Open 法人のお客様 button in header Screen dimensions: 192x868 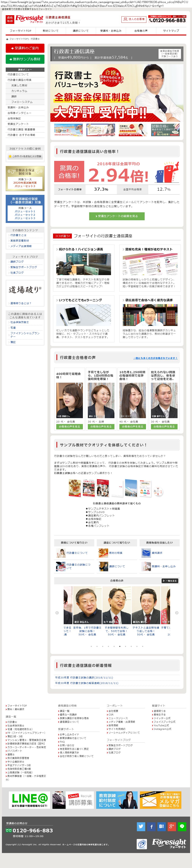(x=134, y=19)
